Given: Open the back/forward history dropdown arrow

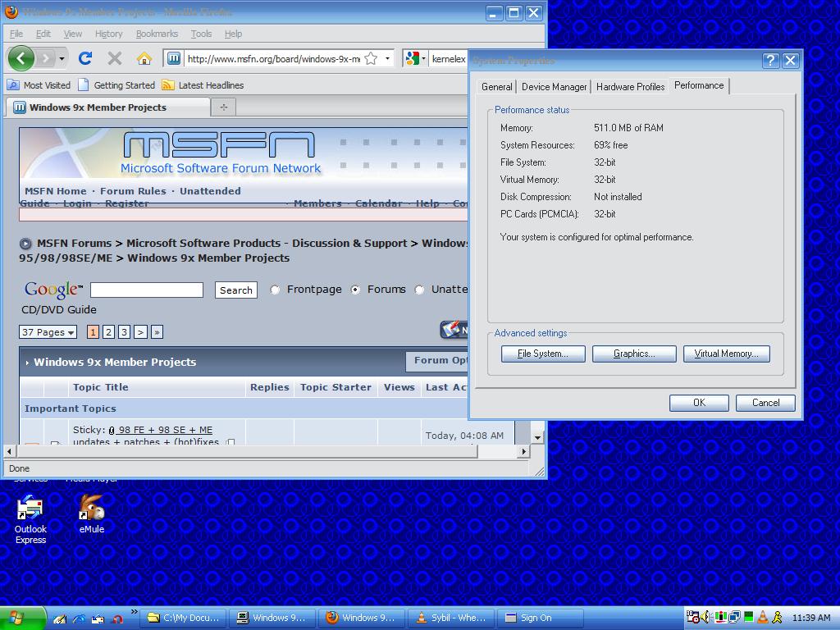Looking at the screenshot, I should coord(62,58).
